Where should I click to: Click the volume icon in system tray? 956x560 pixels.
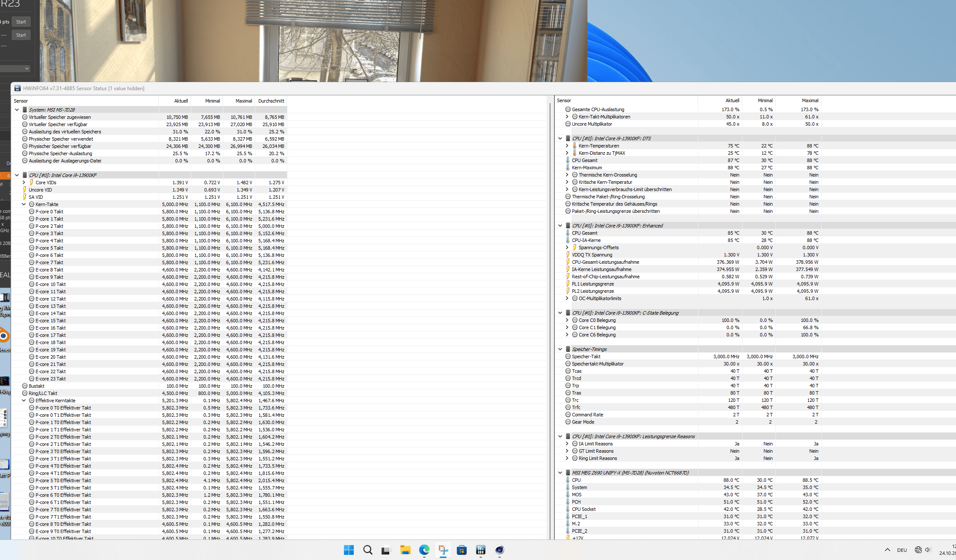(x=927, y=550)
